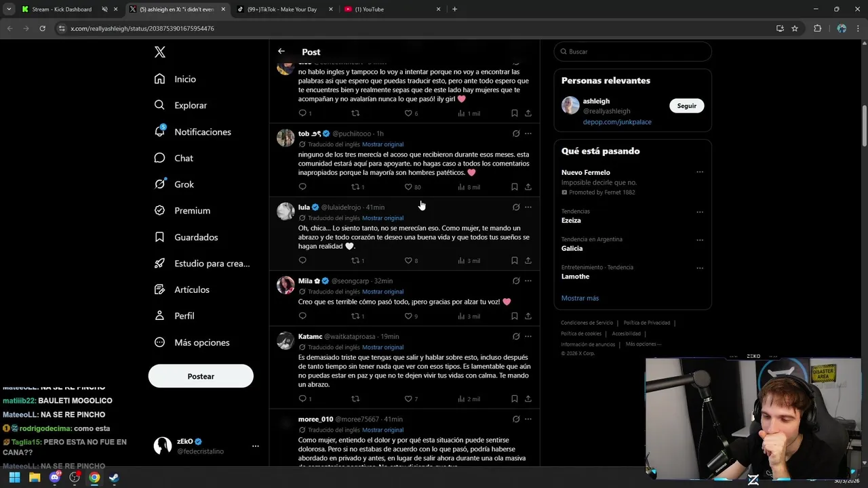Screen dimensions: 868x488
Task: Open Grok explain icon on tob reply
Action: click(x=516, y=134)
